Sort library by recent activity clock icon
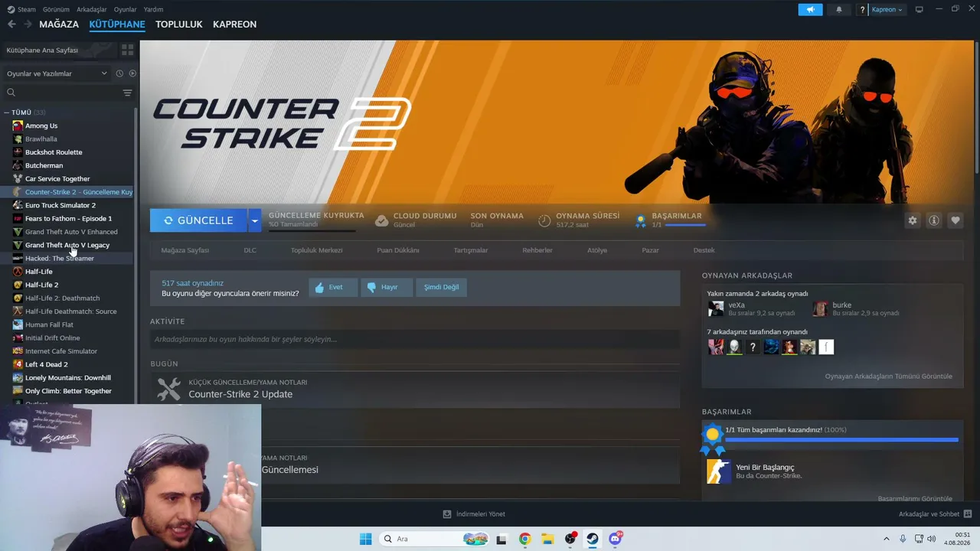The height and width of the screenshot is (551, 980). point(119,73)
